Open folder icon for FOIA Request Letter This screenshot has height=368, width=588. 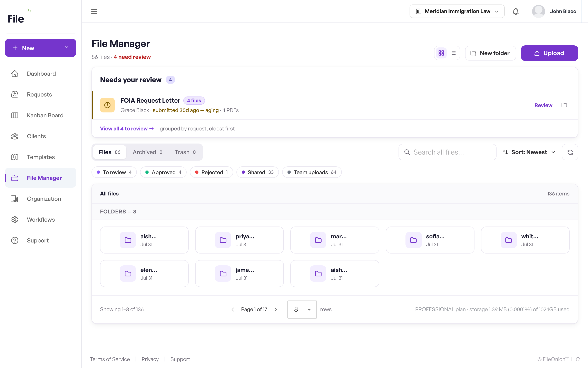(x=565, y=105)
